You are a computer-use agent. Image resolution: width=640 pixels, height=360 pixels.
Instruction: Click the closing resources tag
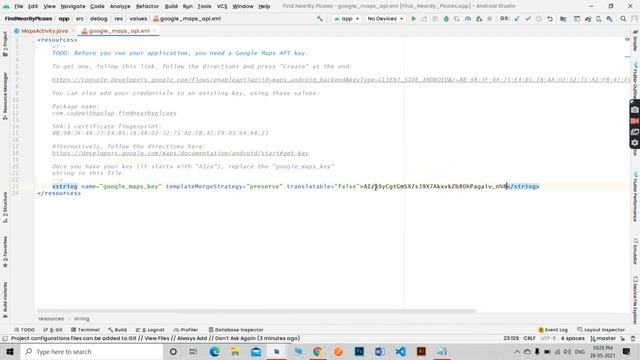click(59, 193)
